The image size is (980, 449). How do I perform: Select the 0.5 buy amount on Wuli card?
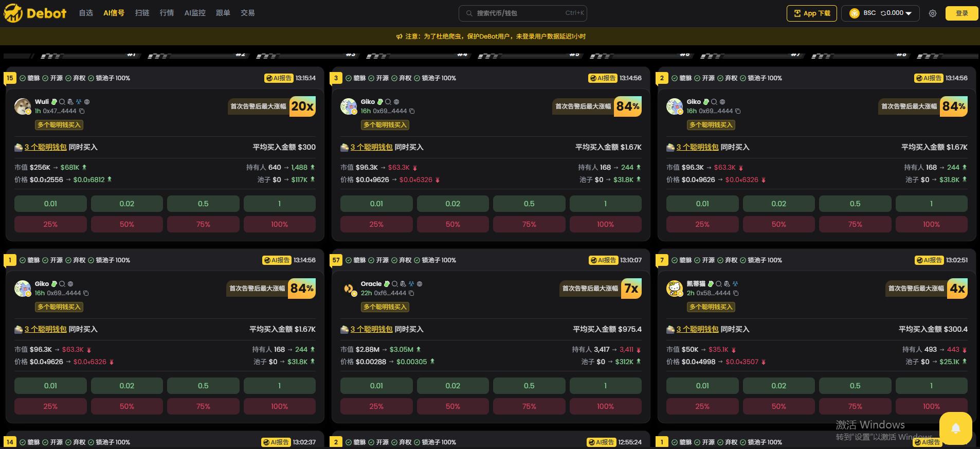203,204
